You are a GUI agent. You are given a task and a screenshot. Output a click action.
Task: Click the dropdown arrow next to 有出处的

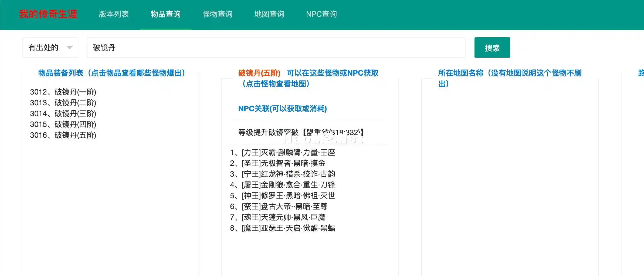pos(70,48)
